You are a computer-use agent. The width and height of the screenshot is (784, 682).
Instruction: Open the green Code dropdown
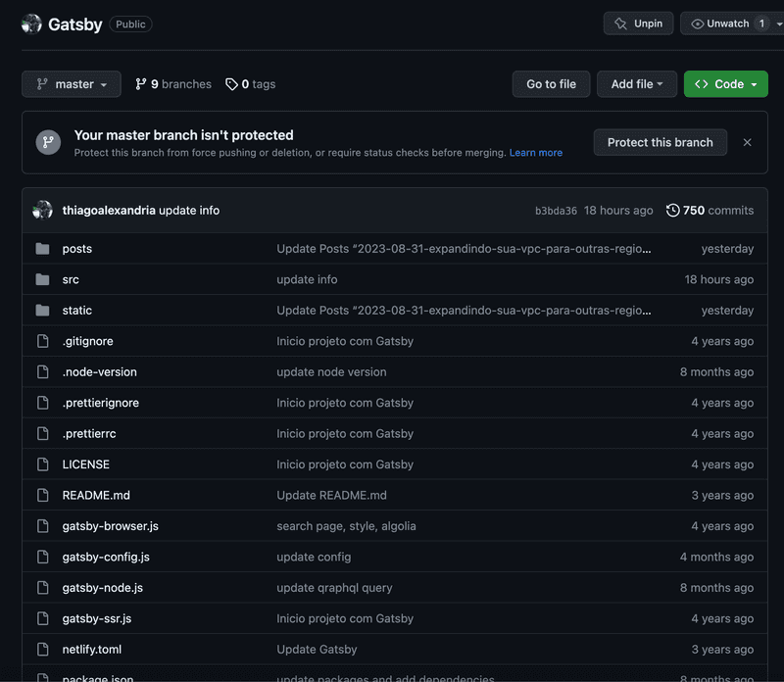click(x=725, y=84)
